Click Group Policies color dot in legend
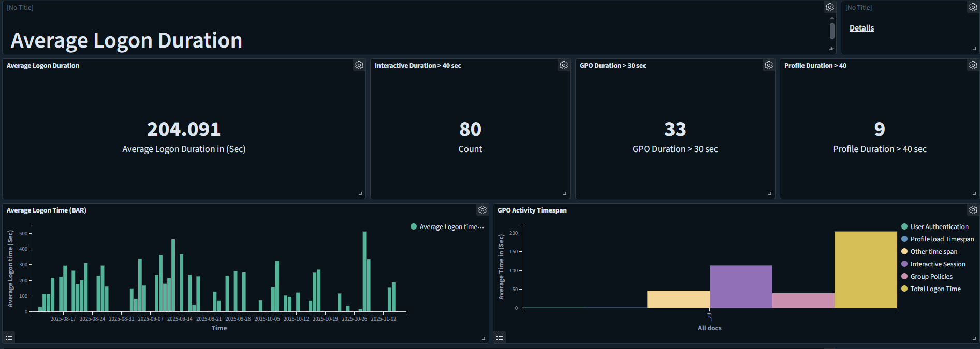Viewport: 980px width, 349px height. pos(904,277)
